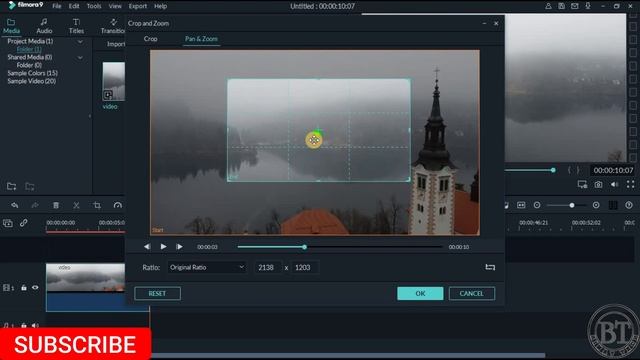Click the Import button

click(116, 44)
